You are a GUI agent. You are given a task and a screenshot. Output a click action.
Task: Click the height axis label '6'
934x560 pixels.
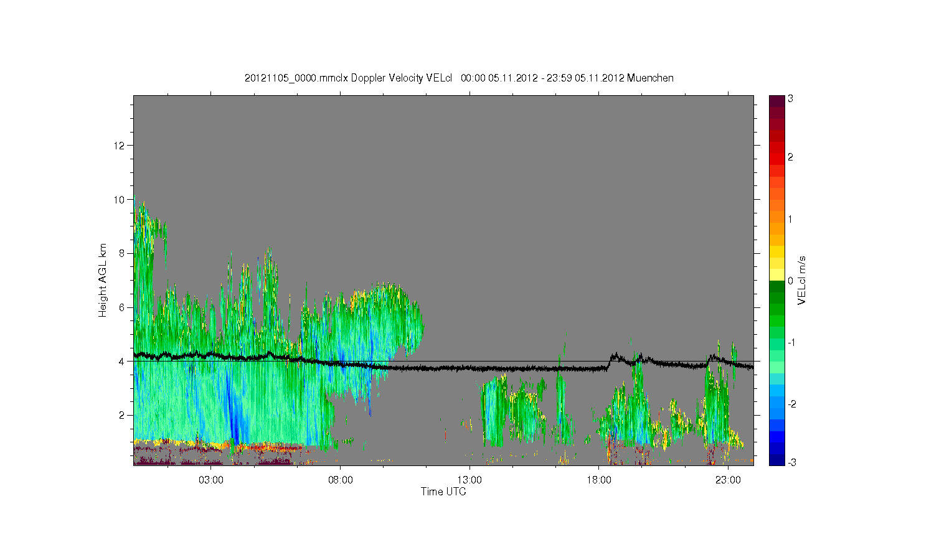(122, 307)
